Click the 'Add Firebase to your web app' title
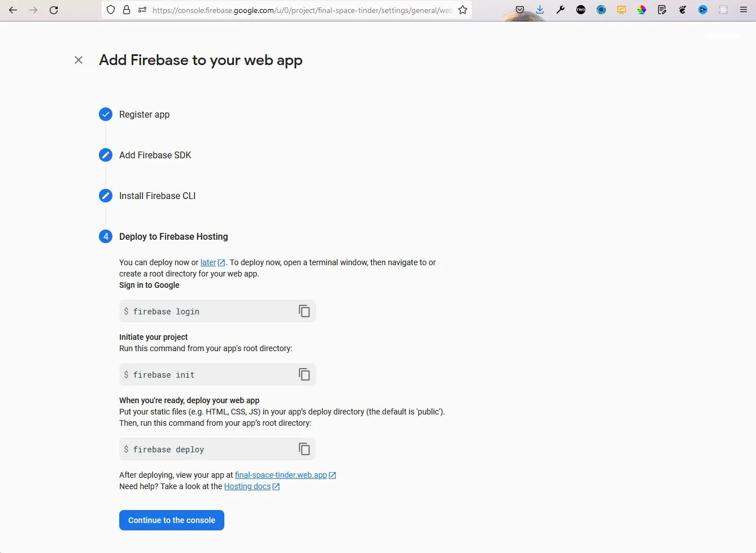This screenshot has width=756, height=553. pos(201,60)
